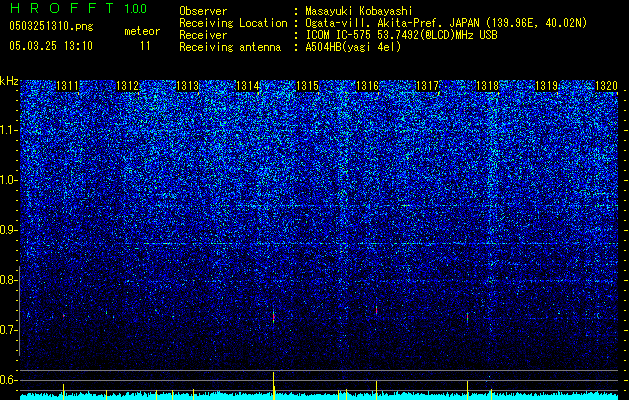
Task: Click the Receiving Location label
Action: [x=233, y=23]
